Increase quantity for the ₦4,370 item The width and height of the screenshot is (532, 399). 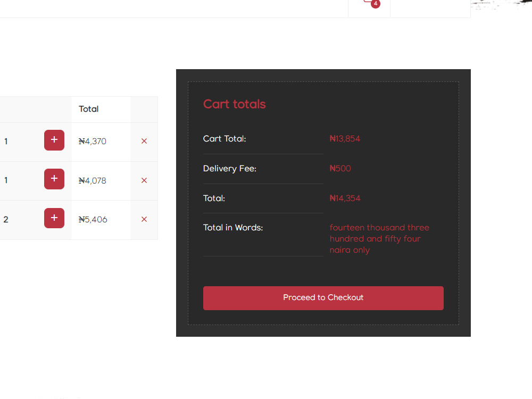coord(54,140)
